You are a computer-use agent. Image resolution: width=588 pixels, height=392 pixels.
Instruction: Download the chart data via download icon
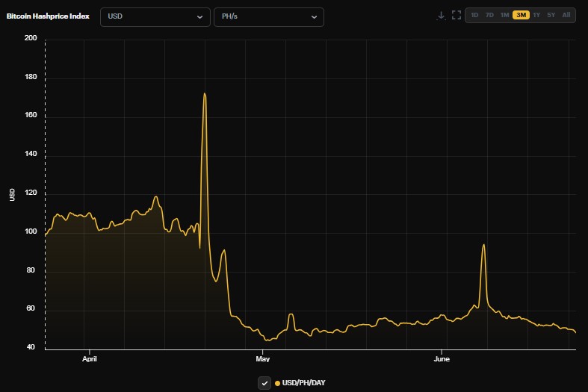(x=442, y=16)
